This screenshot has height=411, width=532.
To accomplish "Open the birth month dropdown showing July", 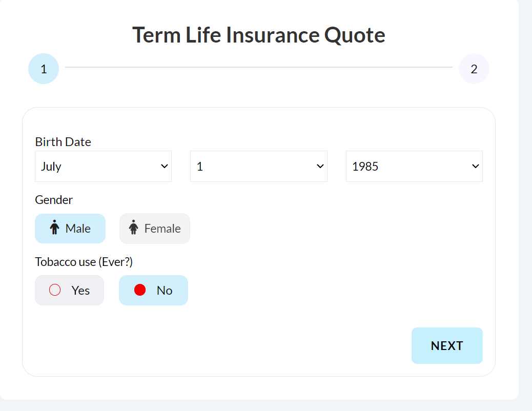I will (103, 166).
